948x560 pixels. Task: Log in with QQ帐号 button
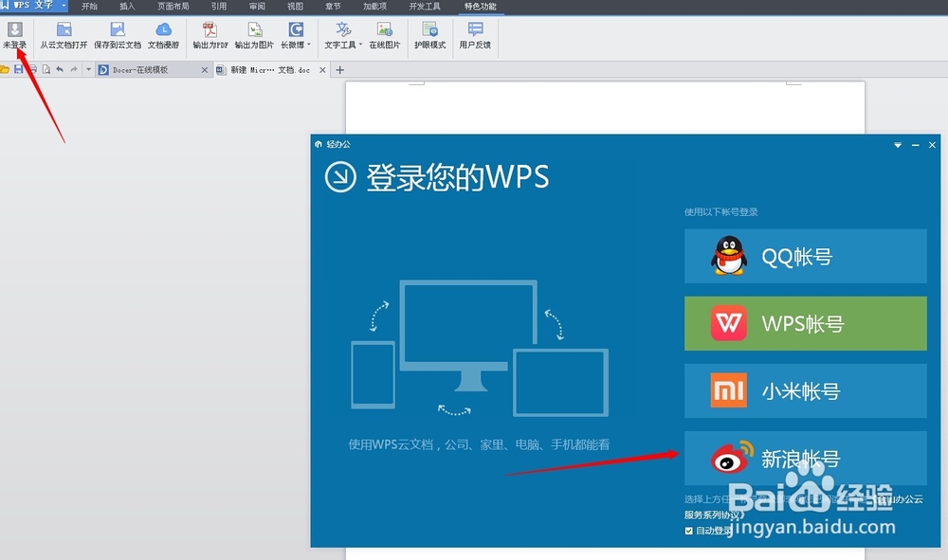(805, 256)
